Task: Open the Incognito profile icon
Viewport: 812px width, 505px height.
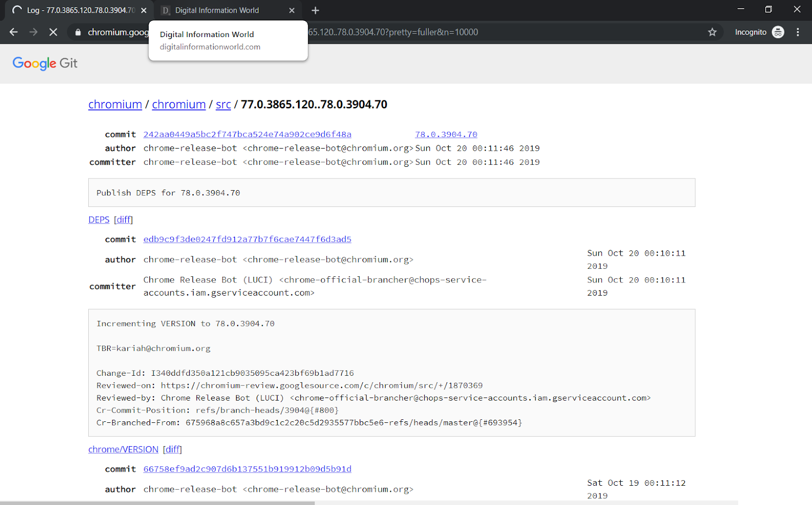Action: pos(778,32)
